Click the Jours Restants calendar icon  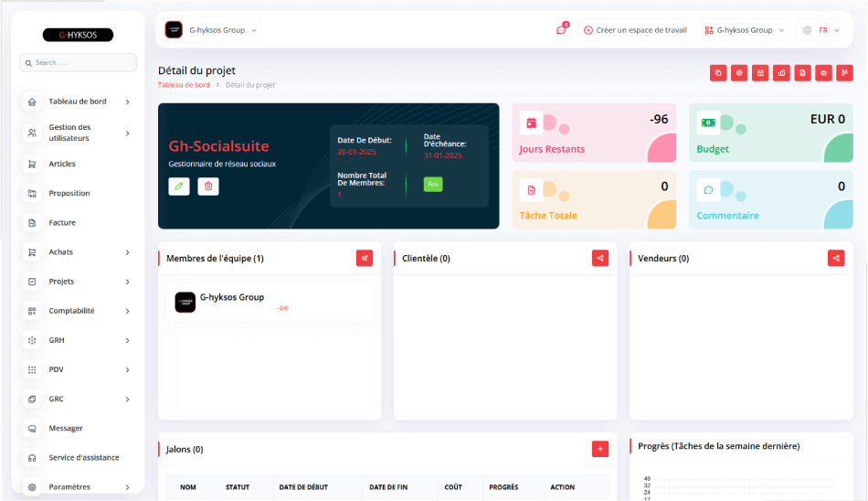[x=532, y=123]
